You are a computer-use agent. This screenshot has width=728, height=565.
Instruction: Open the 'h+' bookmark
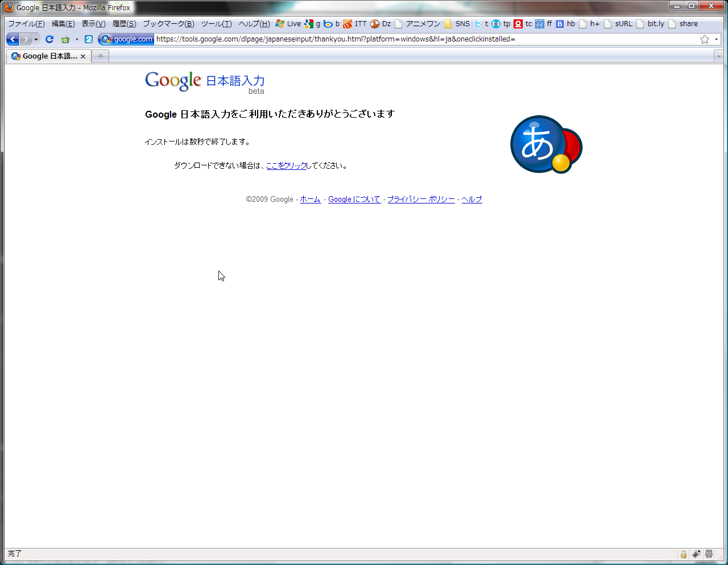click(x=589, y=24)
